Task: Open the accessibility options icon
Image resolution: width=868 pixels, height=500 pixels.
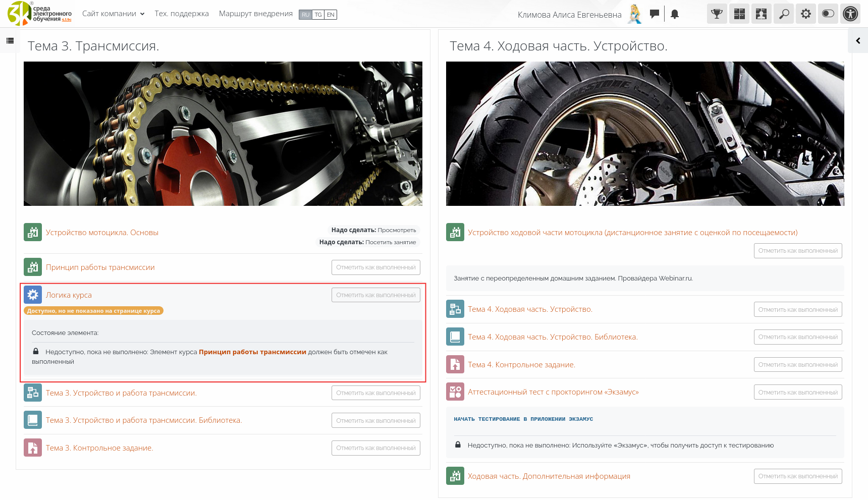Action: [850, 14]
